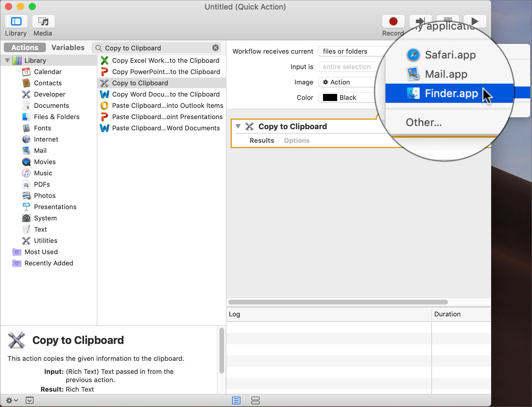This screenshot has width=532, height=407.
Task: Click Options in the Copy to Clipboard action
Action: (x=296, y=140)
